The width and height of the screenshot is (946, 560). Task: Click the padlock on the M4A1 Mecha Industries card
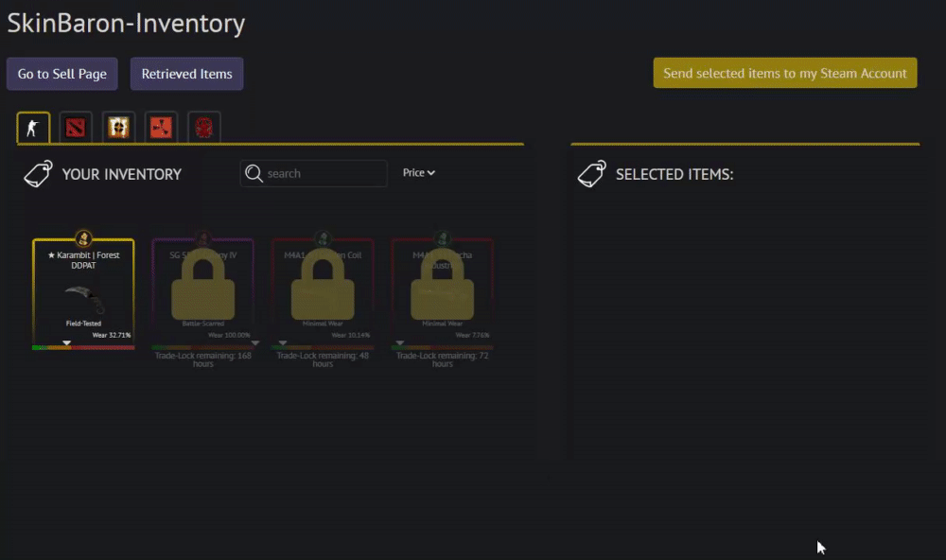tap(442, 284)
